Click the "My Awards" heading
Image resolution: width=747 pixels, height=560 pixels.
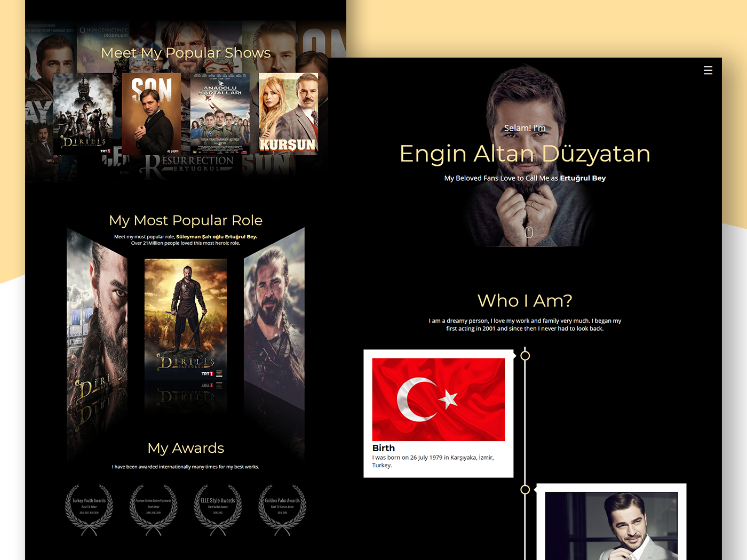(186, 448)
